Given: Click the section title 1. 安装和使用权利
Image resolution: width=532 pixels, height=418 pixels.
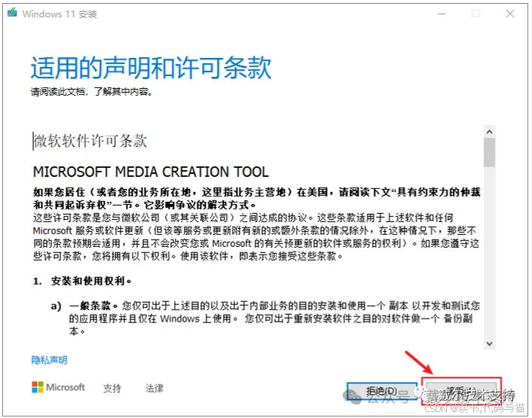Looking at the screenshot, I should pyautogui.click(x=82, y=281).
